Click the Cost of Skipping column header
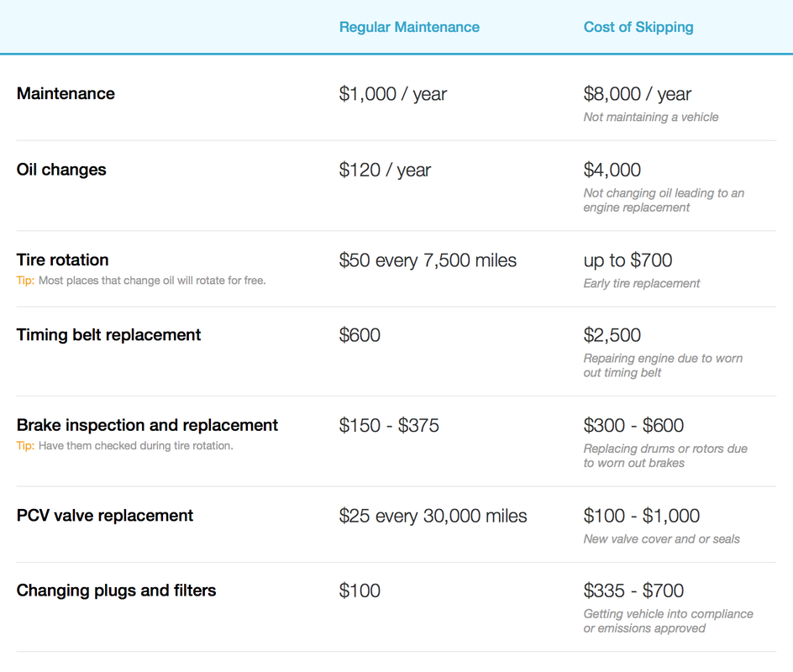This screenshot has width=793, height=672. click(x=638, y=28)
